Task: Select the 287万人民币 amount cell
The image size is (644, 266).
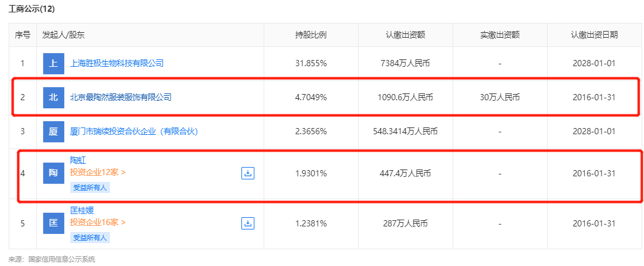Action: (406, 224)
